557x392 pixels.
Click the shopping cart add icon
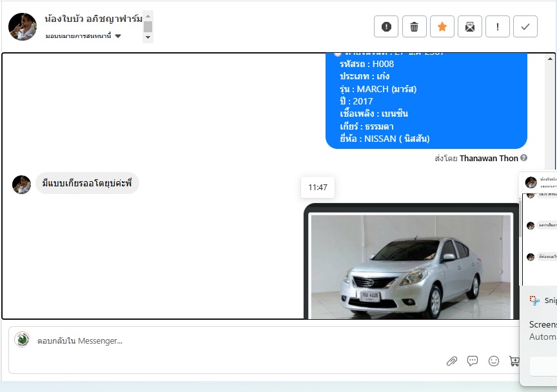point(514,361)
